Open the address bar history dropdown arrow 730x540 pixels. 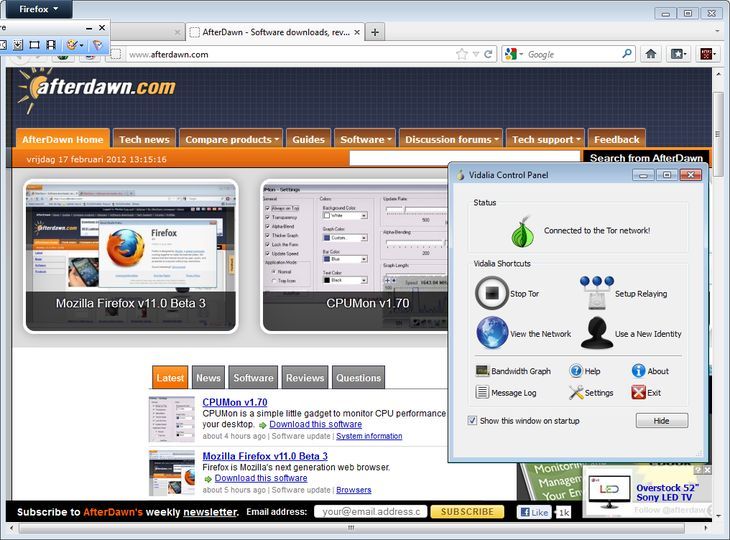tap(476, 54)
